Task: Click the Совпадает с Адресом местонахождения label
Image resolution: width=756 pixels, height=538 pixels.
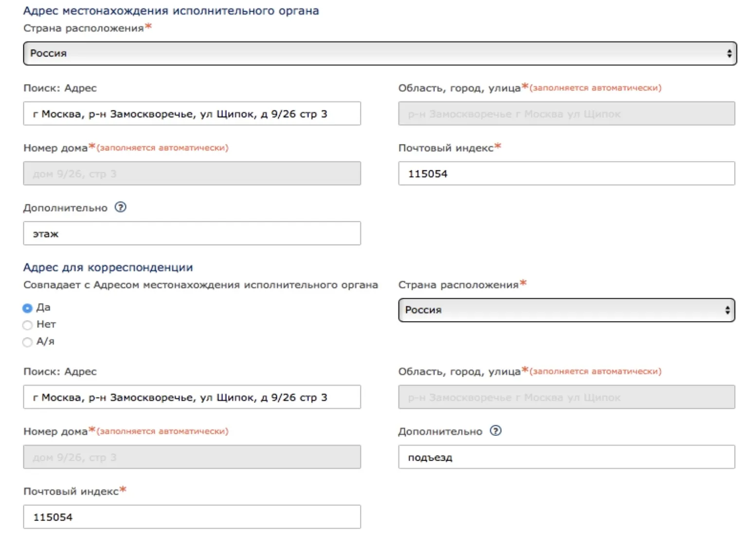Action: pyautogui.click(x=200, y=285)
